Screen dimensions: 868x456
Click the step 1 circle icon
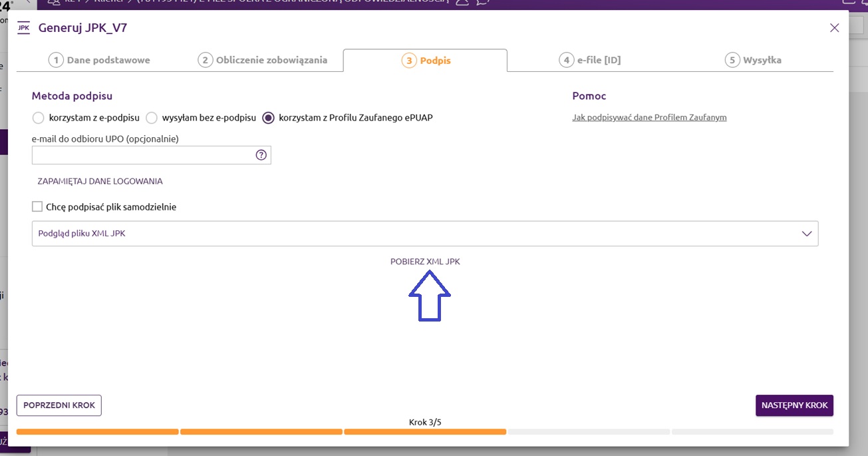pyautogui.click(x=56, y=61)
